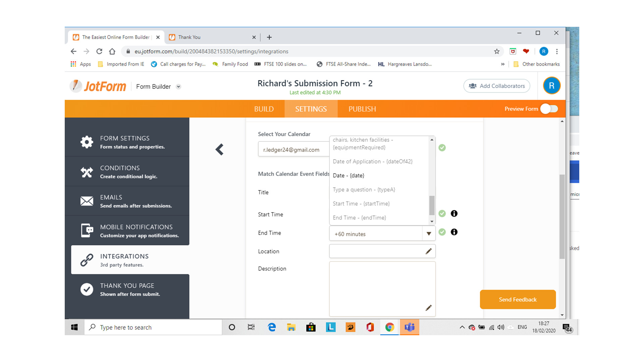Toggle the Preview Form switch
The width and height of the screenshot is (644, 362).
tap(549, 109)
